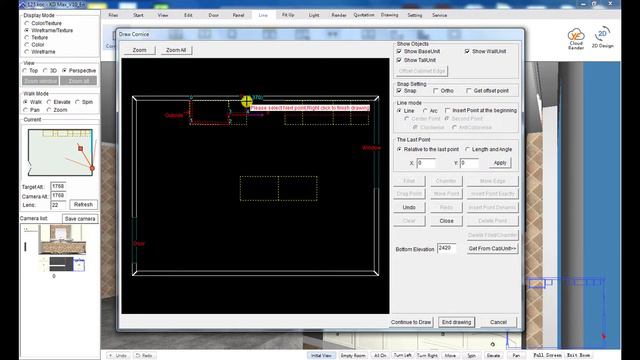
Task: Click the Target Alt input field
Action: (x=58, y=187)
